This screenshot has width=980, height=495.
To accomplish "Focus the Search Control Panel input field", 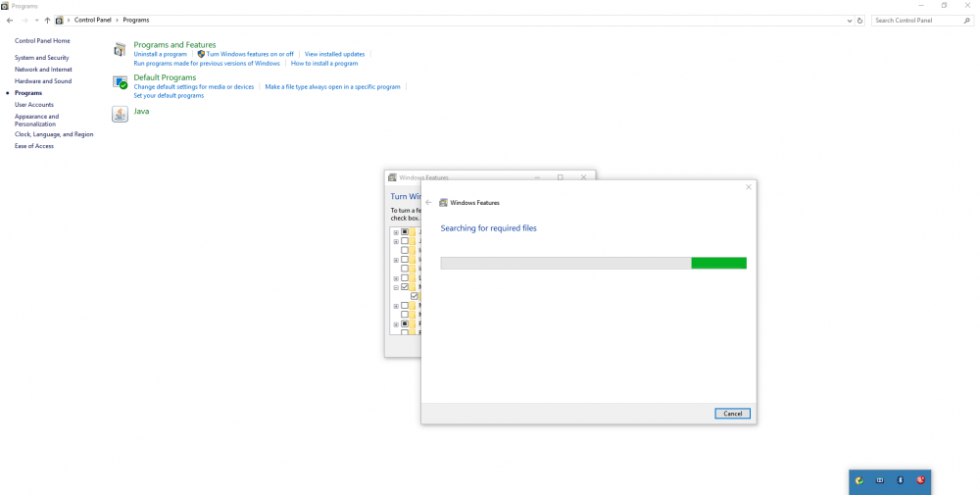I will point(917,20).
